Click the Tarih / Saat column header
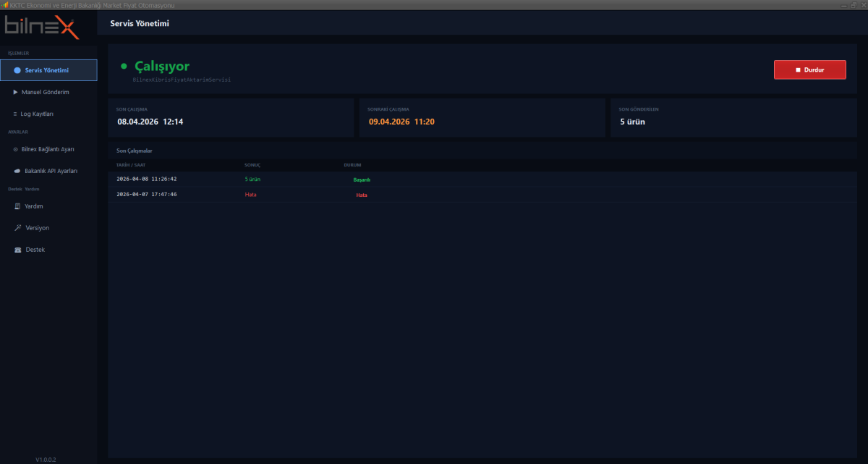The height and width of the screenshot is (464, 868). pos(131,165)
